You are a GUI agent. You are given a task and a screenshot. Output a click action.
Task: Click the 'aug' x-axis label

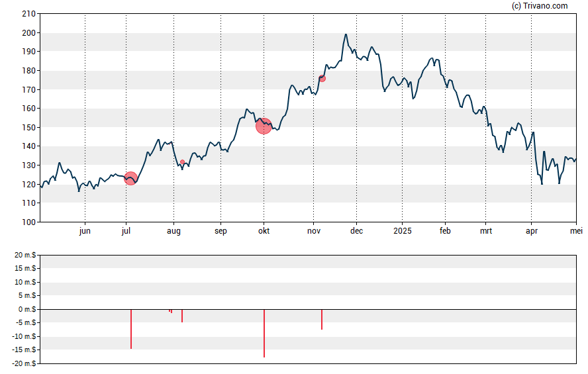click(x=173, y=231)
